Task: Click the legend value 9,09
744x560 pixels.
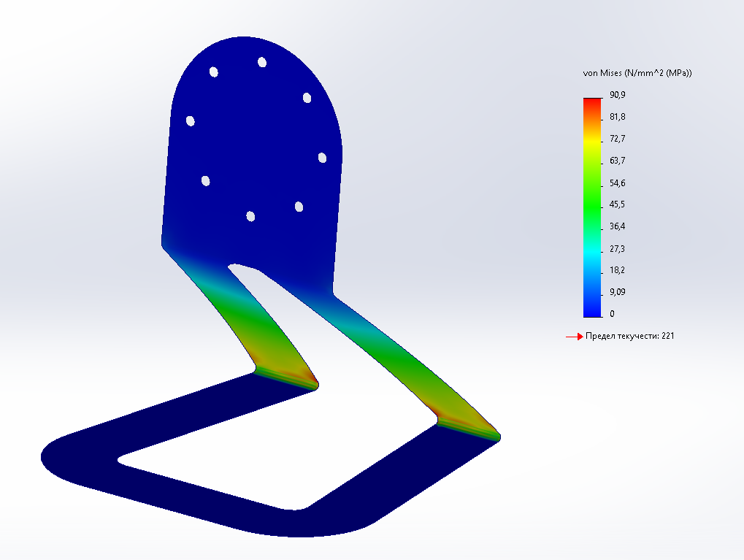Action: (617, 292)
